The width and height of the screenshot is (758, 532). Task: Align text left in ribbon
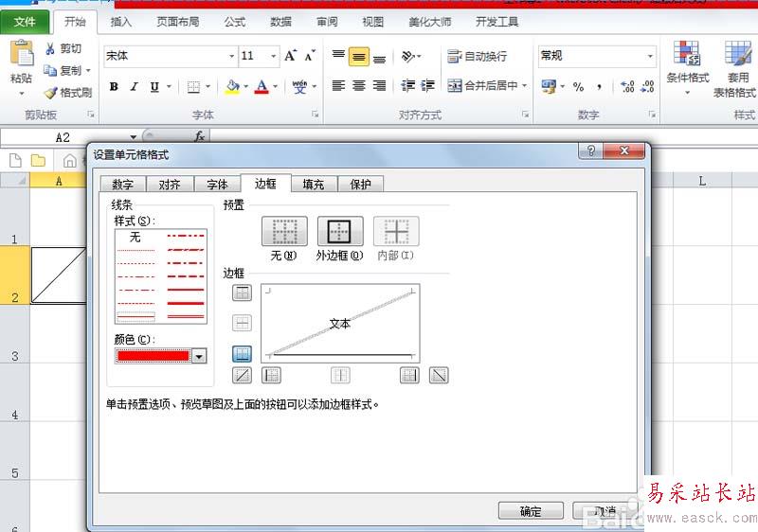point(338,86)
